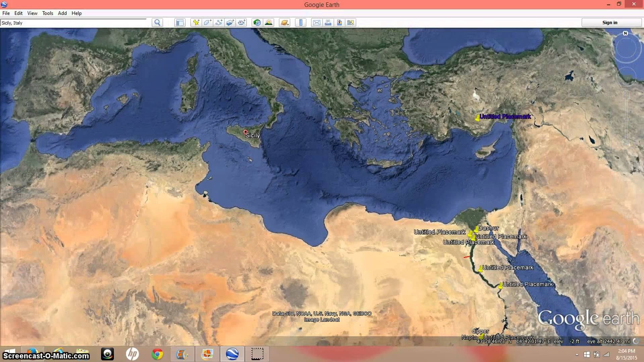Screen dimensions: 644x362
Task: Open the planet switcher dropdown
Action: 284,22
